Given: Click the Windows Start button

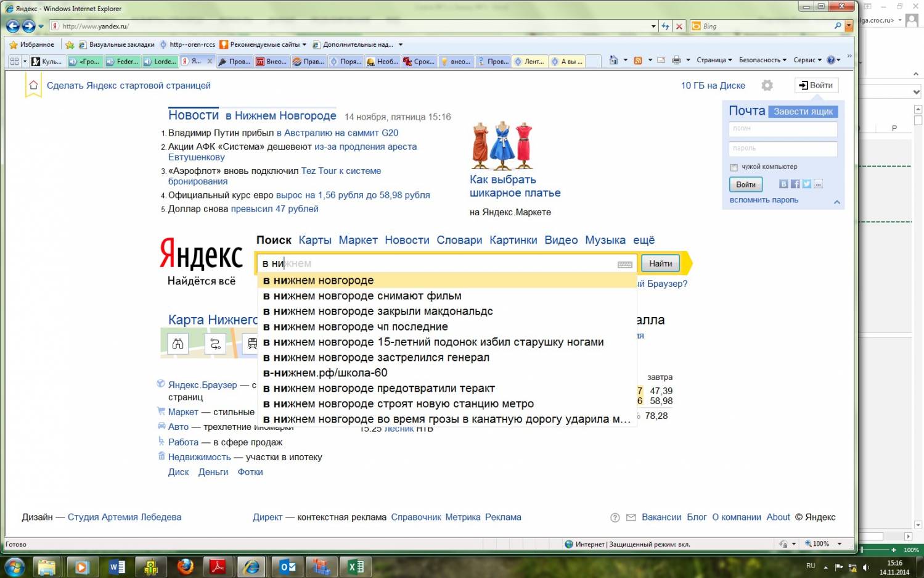Looking at the screenshot, I should (x=15, y=566).
